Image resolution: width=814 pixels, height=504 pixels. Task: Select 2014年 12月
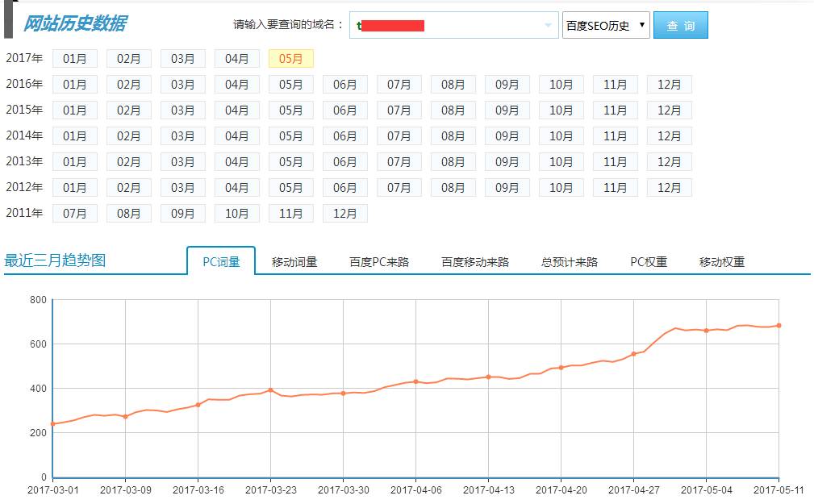click(x=669, y=136)
